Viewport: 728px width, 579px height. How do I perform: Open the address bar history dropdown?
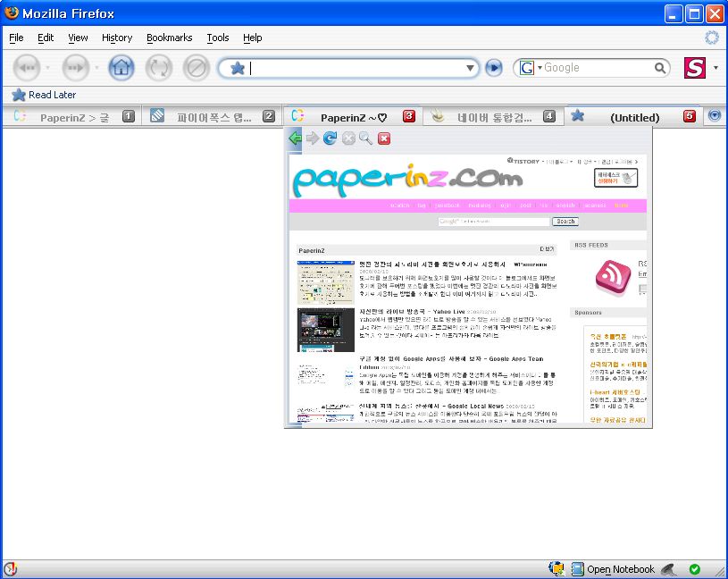[470, 68]
